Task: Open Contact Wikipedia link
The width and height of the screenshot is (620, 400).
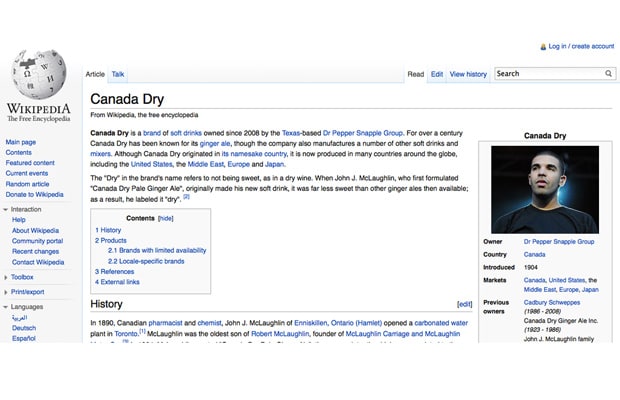Action: click(38, 262)
